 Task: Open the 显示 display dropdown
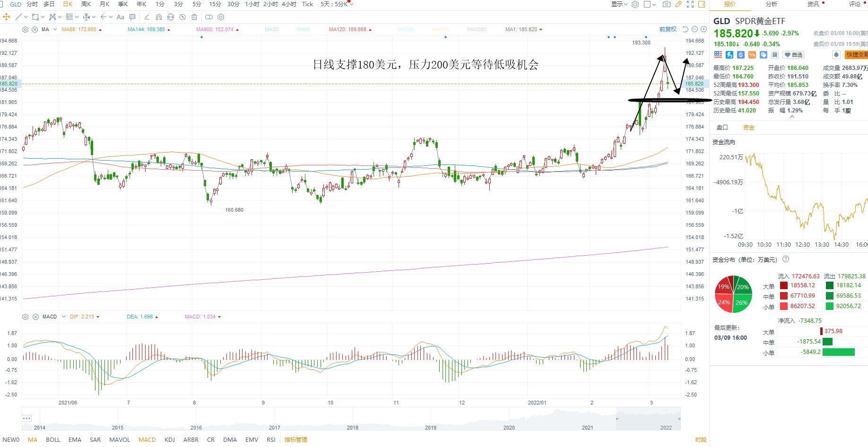coord(619,4)
